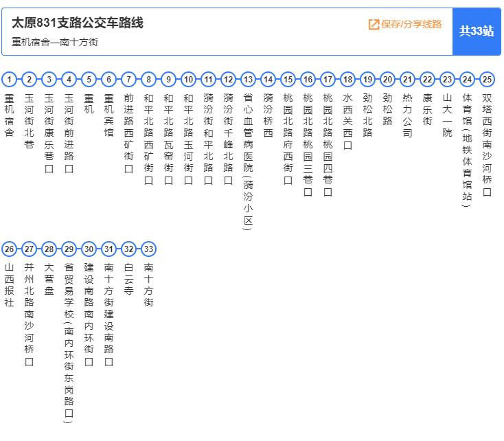Open the 双塔西街南沙河桥口 stop name
This screenshot has width=504, height=441.
(x=488, y=144)
